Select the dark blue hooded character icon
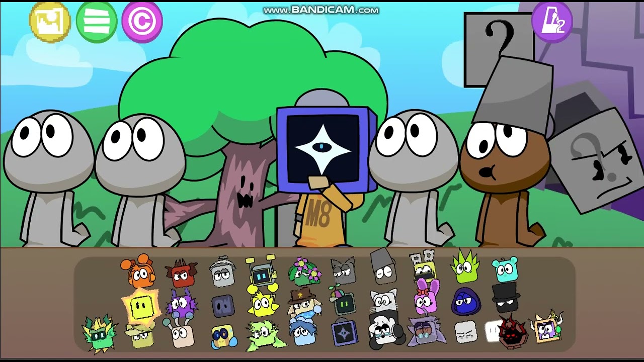Screen dimensions: 644x362 pos(466,301)
